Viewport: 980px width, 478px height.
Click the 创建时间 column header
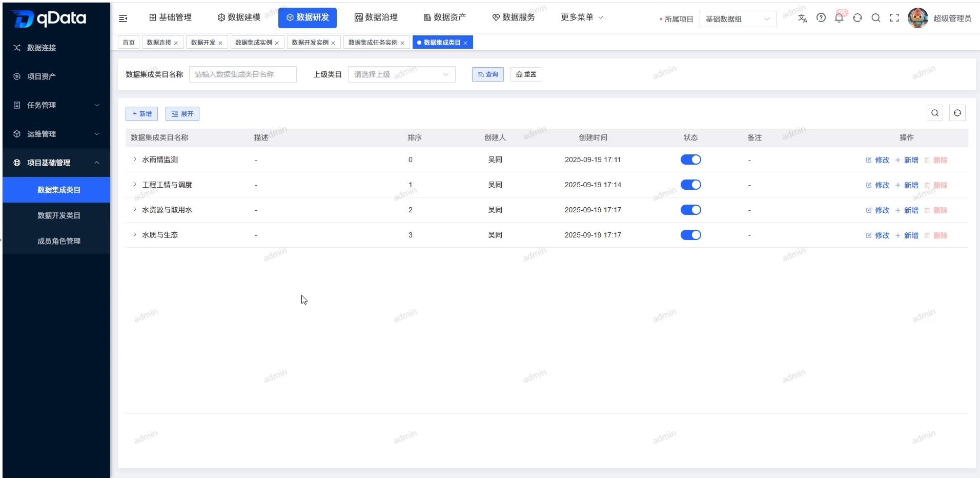[593, 137]
